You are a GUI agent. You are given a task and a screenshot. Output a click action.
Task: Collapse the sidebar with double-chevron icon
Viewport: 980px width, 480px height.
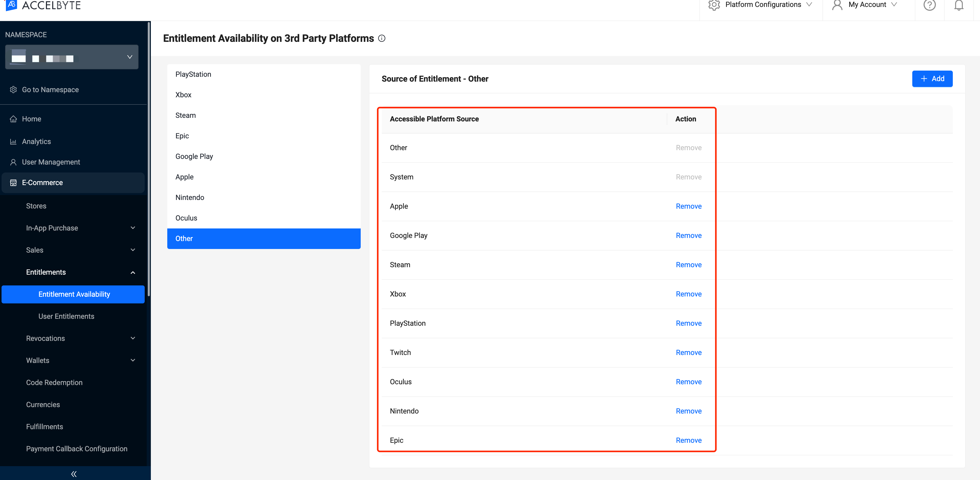pos(74,474)
